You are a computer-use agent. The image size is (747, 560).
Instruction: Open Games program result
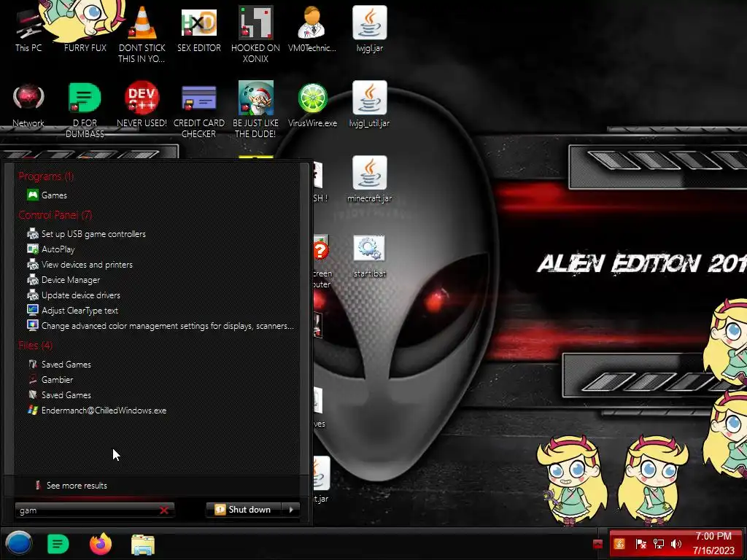54,195
